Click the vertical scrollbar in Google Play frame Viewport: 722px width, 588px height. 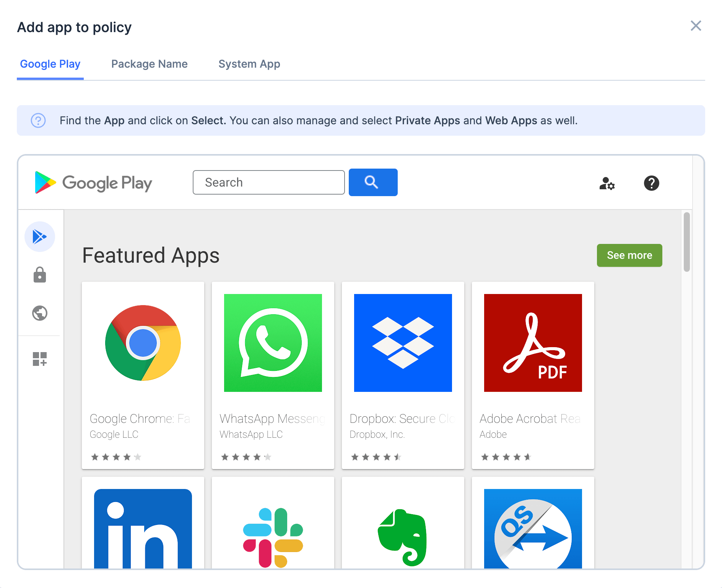tap(687, 242)
